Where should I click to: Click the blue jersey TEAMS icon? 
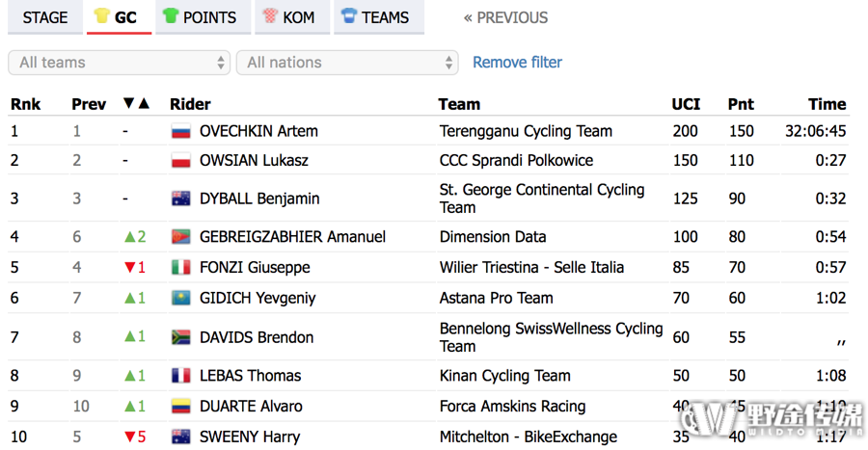pos(349,15)
